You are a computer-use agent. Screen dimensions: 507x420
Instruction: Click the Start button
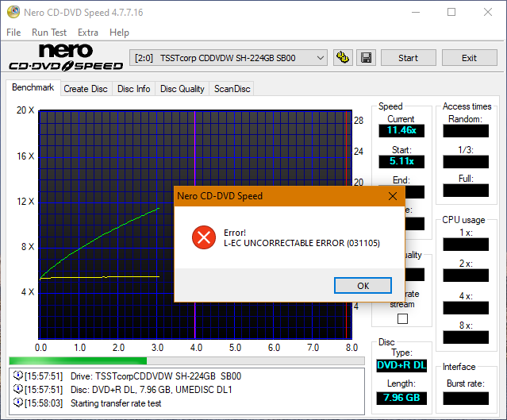[408, 58]
